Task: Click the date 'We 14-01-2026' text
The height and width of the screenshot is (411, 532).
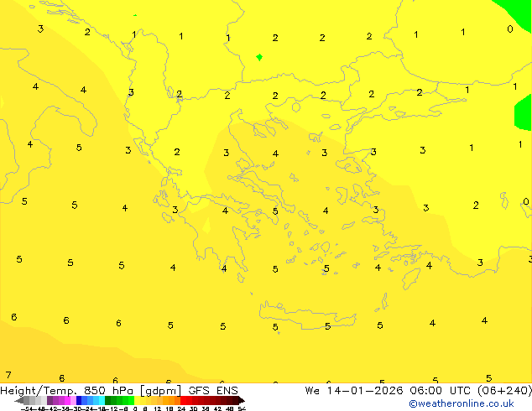Action: [x=354, y=391]
